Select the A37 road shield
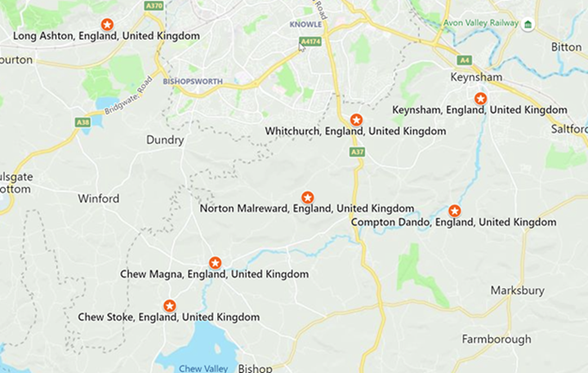The height and width of the screenshot is (373, 588). [x=357, y=152]
